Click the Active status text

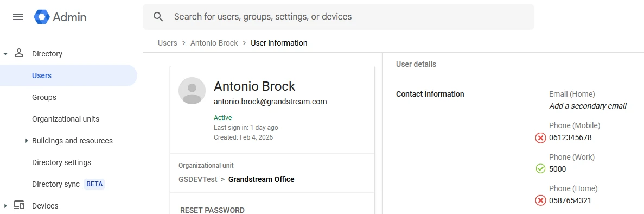click(222, 118)
